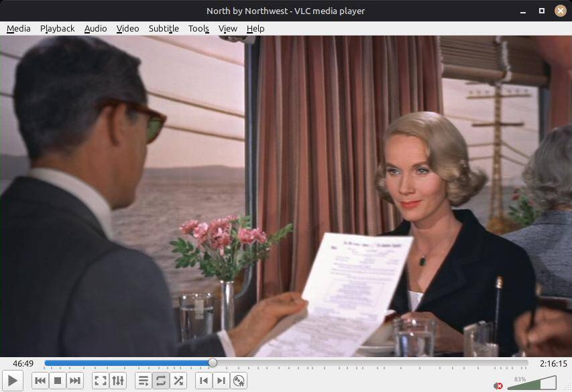Viewport: 572px width, 392px height.
Task: Stop playback with the square button
Action: (58, 381)
